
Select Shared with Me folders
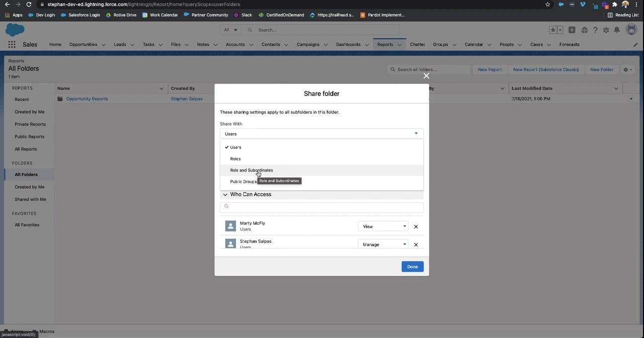click(x=30, y=200)
